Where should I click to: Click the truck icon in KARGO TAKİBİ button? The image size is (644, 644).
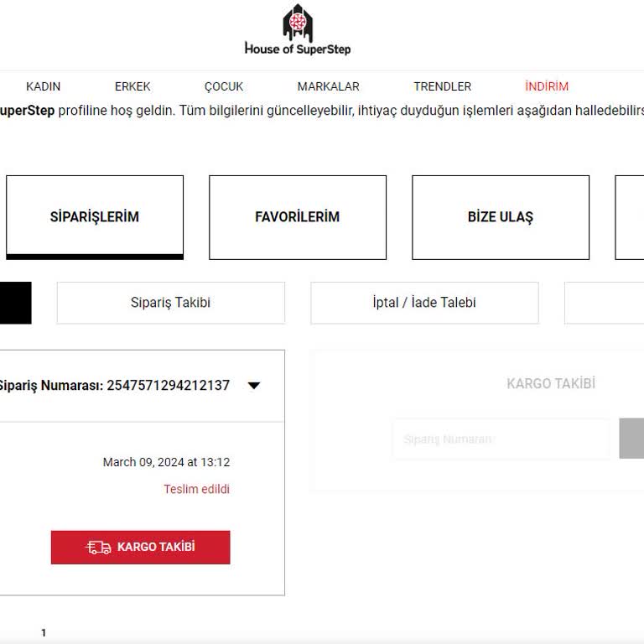click(x=98, y=547)
